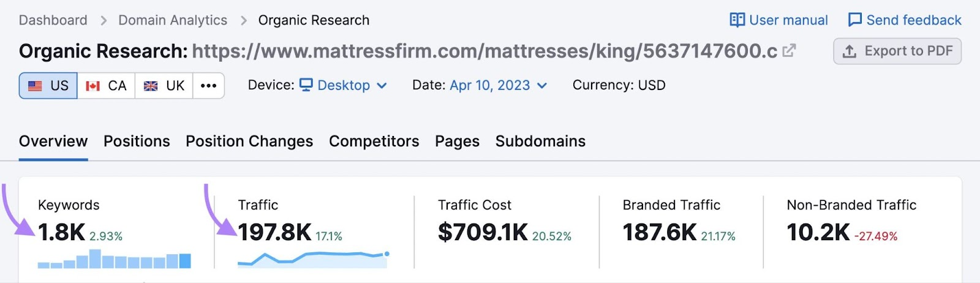The image size is (980, 283).
Task: Click the Organic Research breadcrumb
Action: [x=314, y=20]
